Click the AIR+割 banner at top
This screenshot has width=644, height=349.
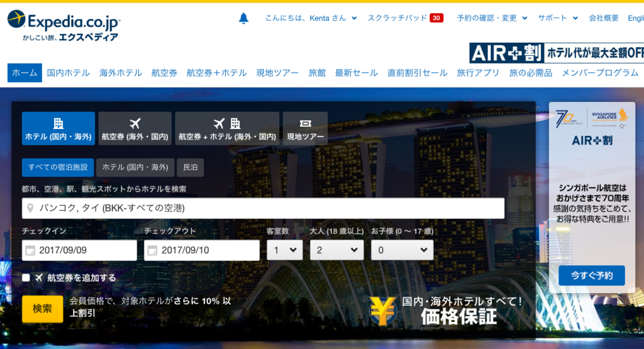click(557, 53)
